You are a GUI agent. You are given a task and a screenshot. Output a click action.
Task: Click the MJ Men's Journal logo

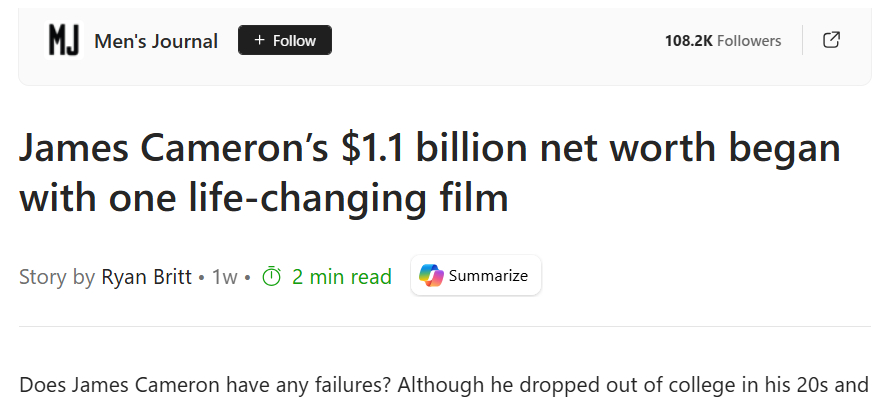pos(64,40)
